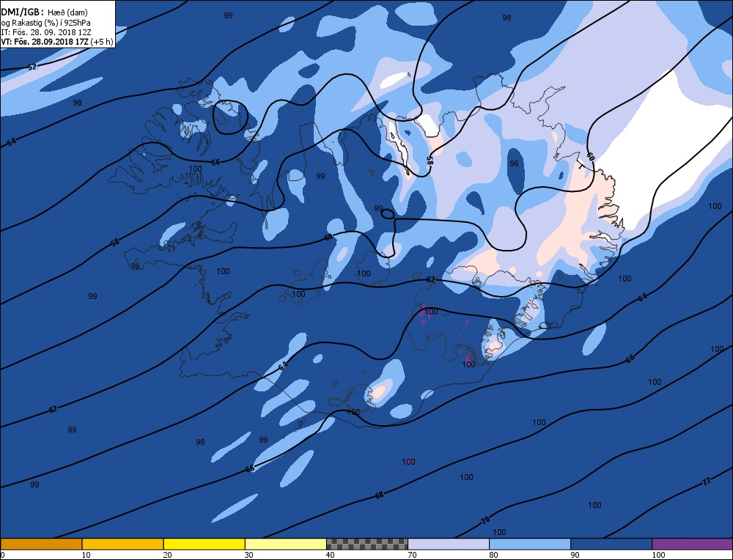The width and height of the screenshot is (733, 560).
Task: Click the 'og Rakastig (%) í 925hPa' line
Action: (x=45, y=23)
